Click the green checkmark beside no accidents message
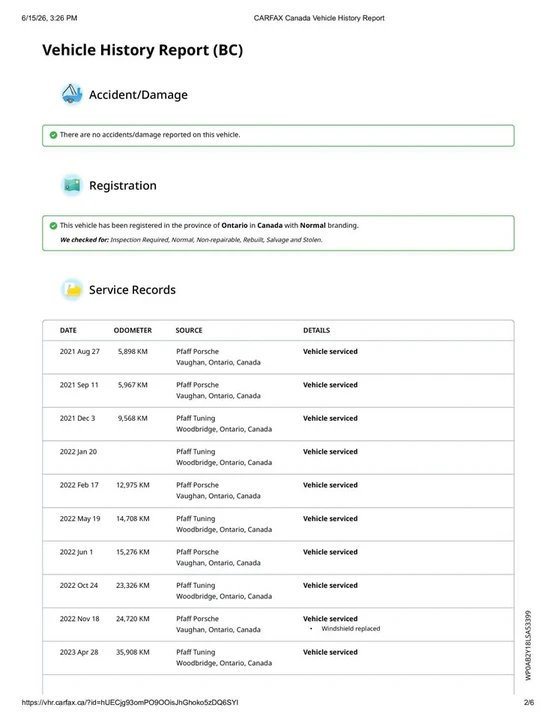 pos(53,135)
